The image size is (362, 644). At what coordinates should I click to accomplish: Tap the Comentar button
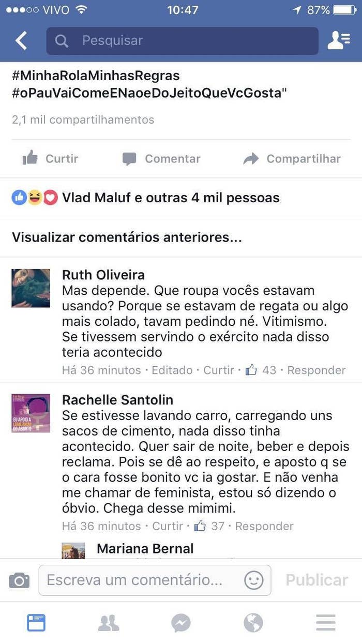161,159
